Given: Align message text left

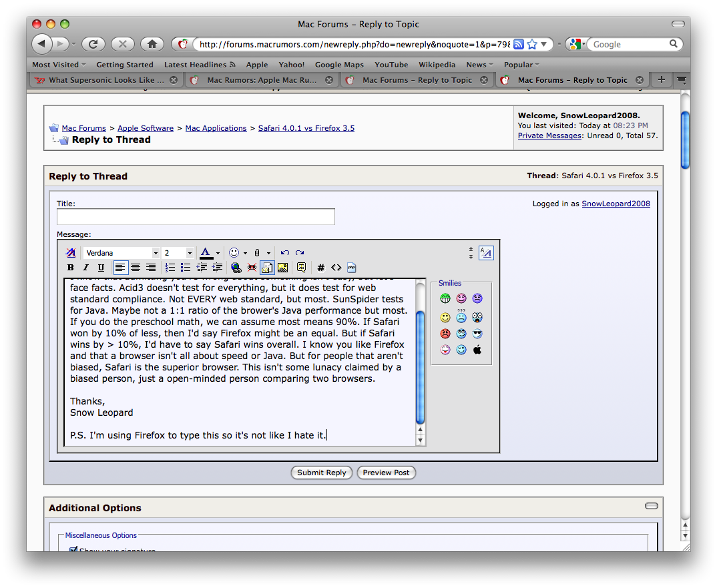Looking at the screenshot, I should point(120,268).
